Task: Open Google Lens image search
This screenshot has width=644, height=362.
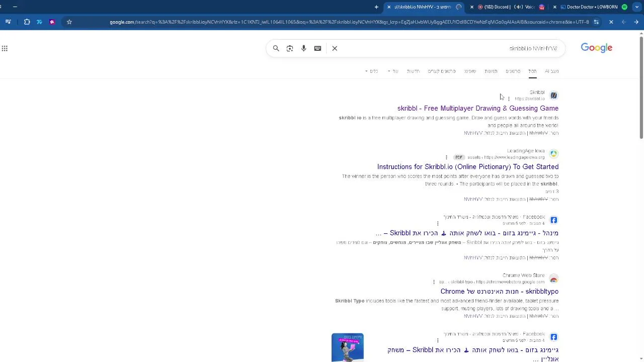Action: (x=290, y=48)
